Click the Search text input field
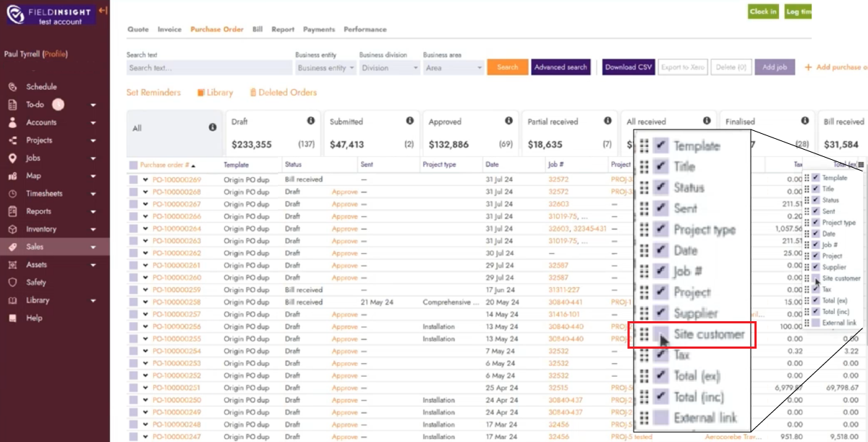Viewport: 868px width, 442px height. (x=208, y=68)
